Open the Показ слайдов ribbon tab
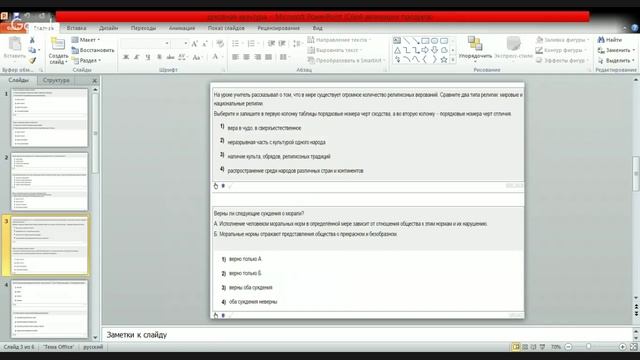The width and height of the screenshot is (640, 360). 226,28
